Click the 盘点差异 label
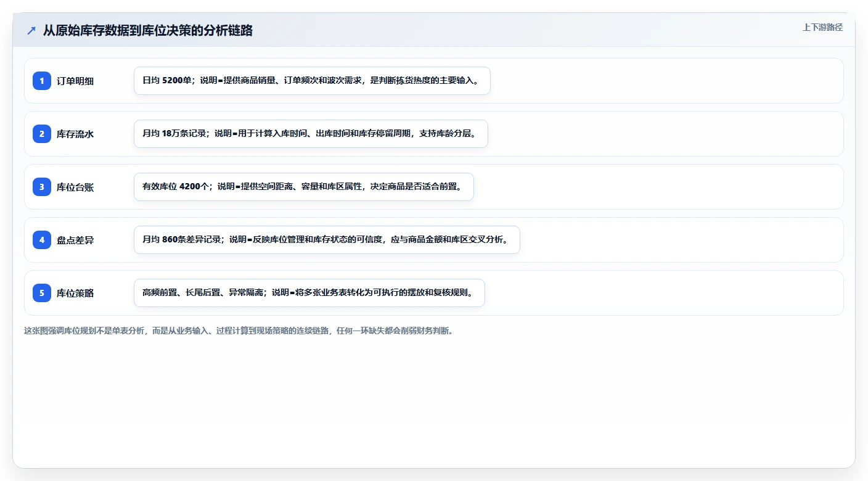The image size is (868, 481). (x=75, y=240)
